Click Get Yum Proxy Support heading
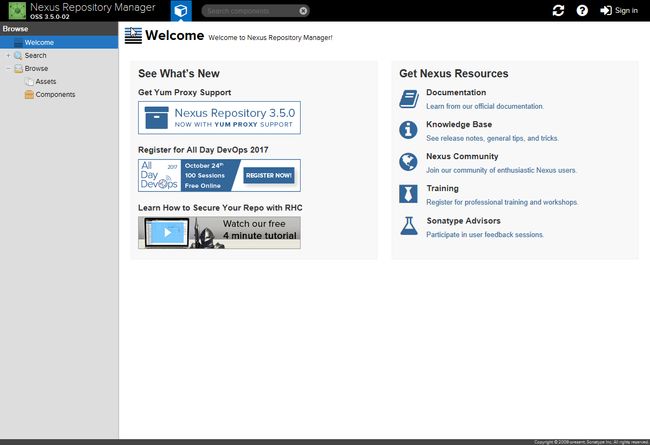 click(x=184, y=92)
